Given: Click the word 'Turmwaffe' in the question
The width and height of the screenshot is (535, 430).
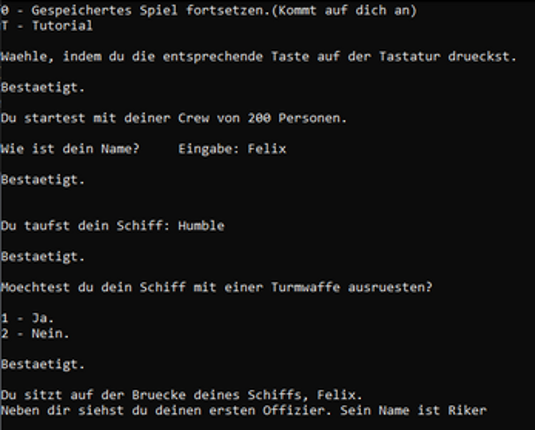Looking at the screenshot, I should (x=305, y=287).
